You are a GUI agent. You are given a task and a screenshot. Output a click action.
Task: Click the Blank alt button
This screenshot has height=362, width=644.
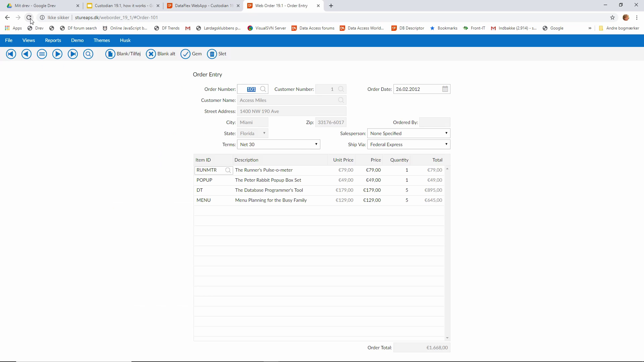[161, 54]
